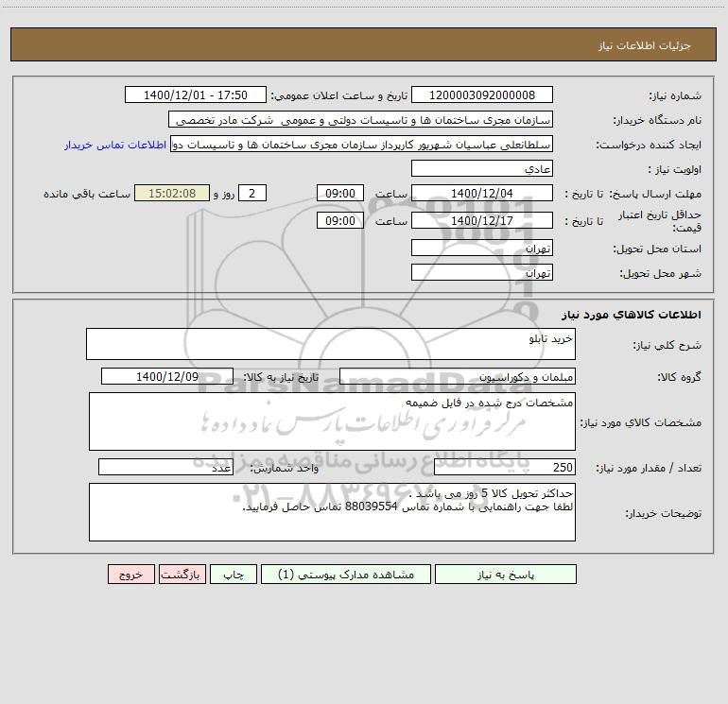Click header title 'جزئیات اطلاعات نیاز'
The height and width of the screenshot is (704, 728).
645,45
